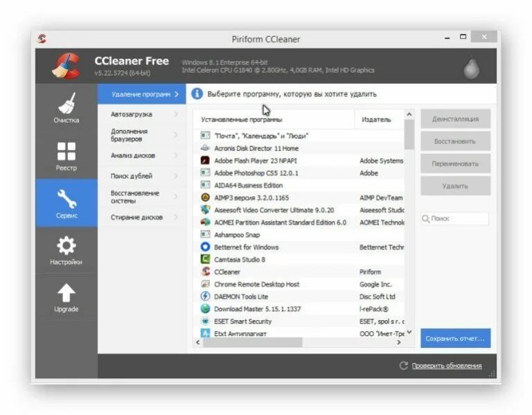Select DAEMON Tools Lite text
Image resolution: width=532 pixels, height=415 pixels.
(x=241, y=297)
